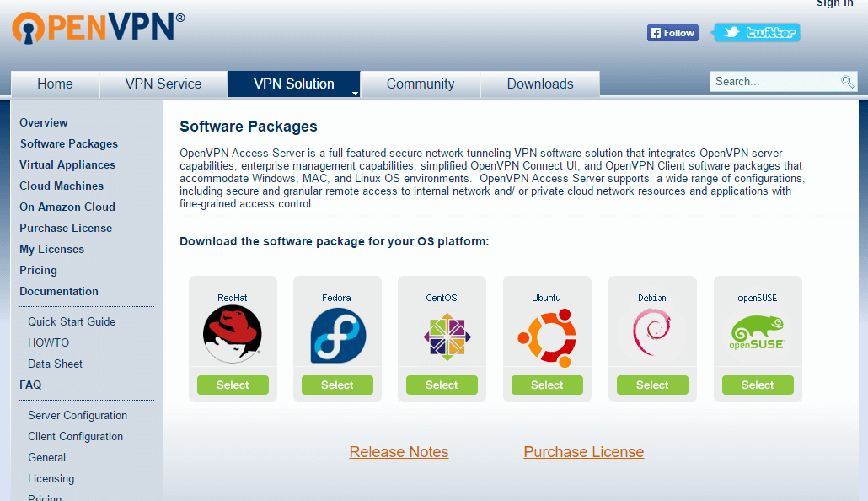This screenshot has width=868, height=501.
Task: Go to the VPN Service tab
Action: click(163, 83)
